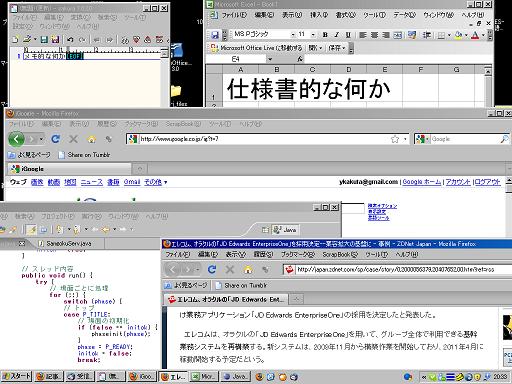Click Java perspective button in Eclipse
Image resolution: width=512 pixels, height=384 pixels.
click(285, 230)
